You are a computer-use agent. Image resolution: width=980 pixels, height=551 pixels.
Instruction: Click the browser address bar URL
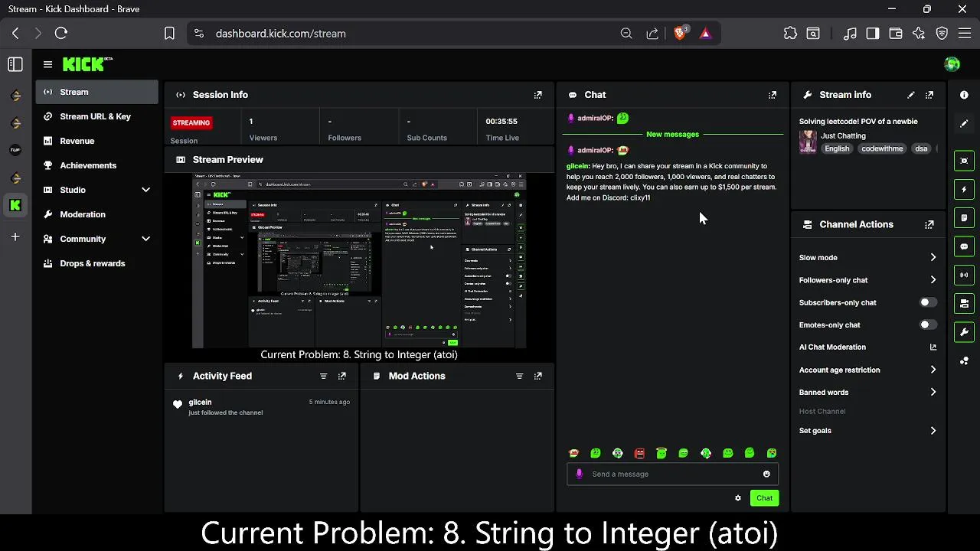(280, 34)
